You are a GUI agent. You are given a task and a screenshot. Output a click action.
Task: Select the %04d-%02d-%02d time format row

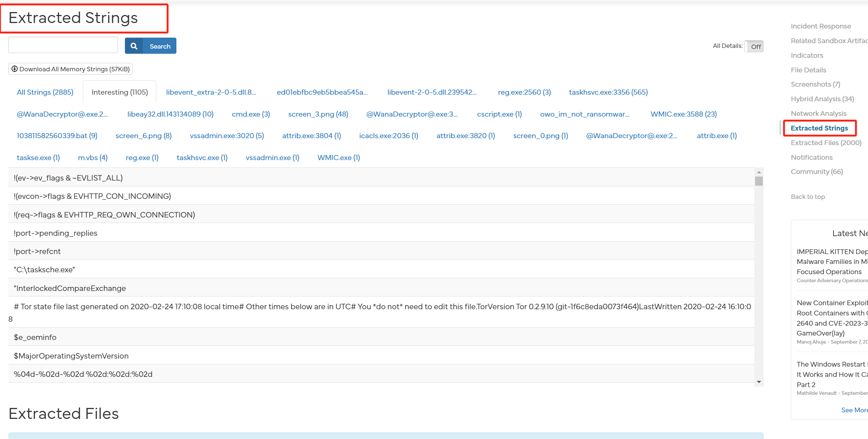(x=381, y=374)
